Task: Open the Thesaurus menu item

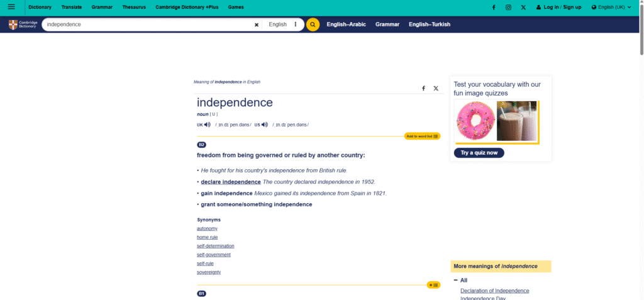Action: coord(133,8)
